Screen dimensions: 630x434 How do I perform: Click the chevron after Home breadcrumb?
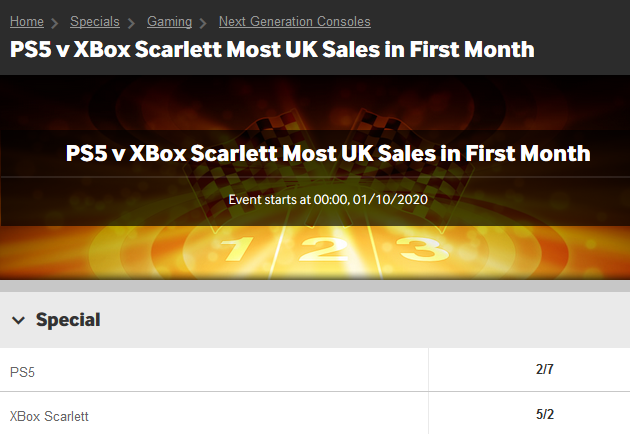pos(55,23)
